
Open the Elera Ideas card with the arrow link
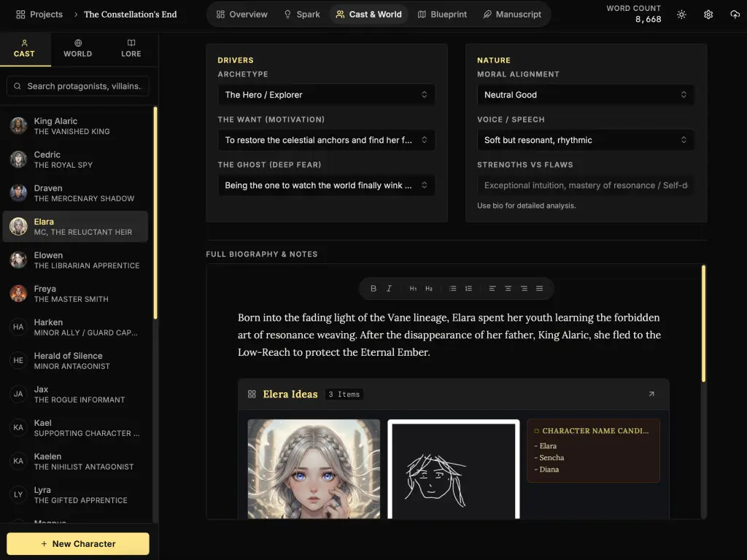tap(651, 393)
